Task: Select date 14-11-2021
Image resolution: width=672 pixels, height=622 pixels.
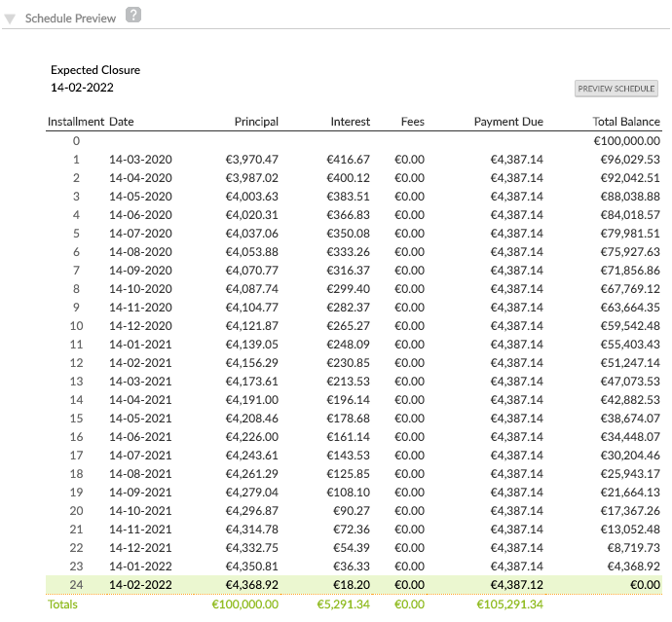Action: 140,530
